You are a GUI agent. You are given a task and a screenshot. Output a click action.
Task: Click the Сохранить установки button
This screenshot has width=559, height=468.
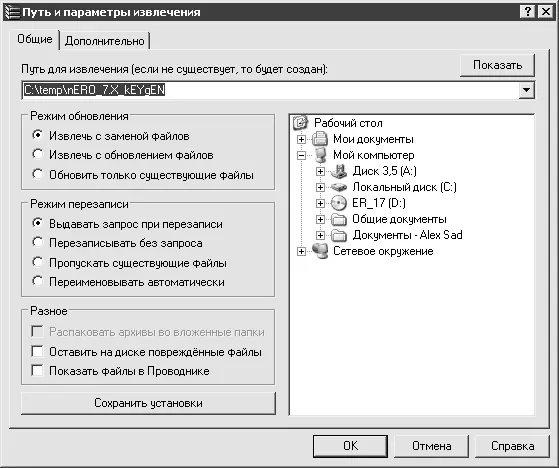(x=148, y=403)
